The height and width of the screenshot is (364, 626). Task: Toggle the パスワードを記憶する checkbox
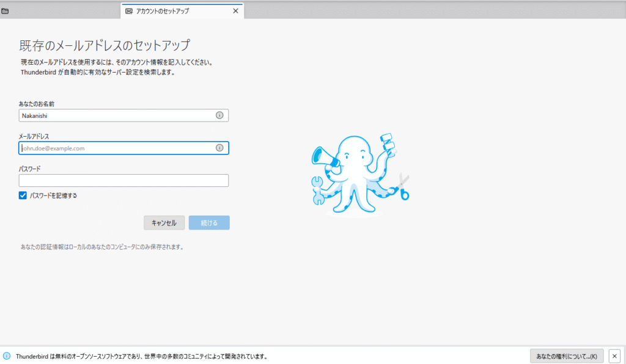click(23, 195)
